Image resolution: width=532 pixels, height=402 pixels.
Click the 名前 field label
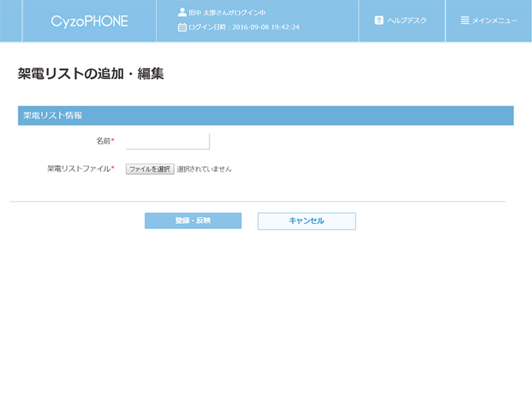tap(103, 141)
